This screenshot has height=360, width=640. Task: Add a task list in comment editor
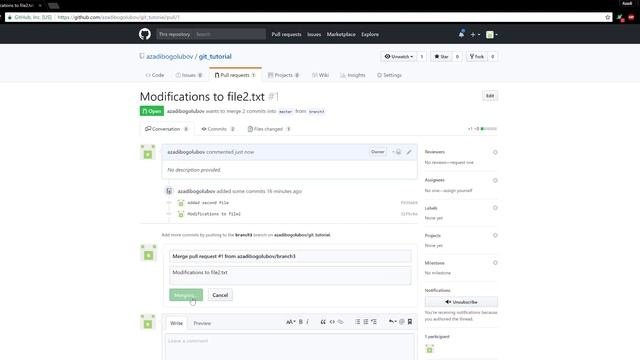point(374,322)
